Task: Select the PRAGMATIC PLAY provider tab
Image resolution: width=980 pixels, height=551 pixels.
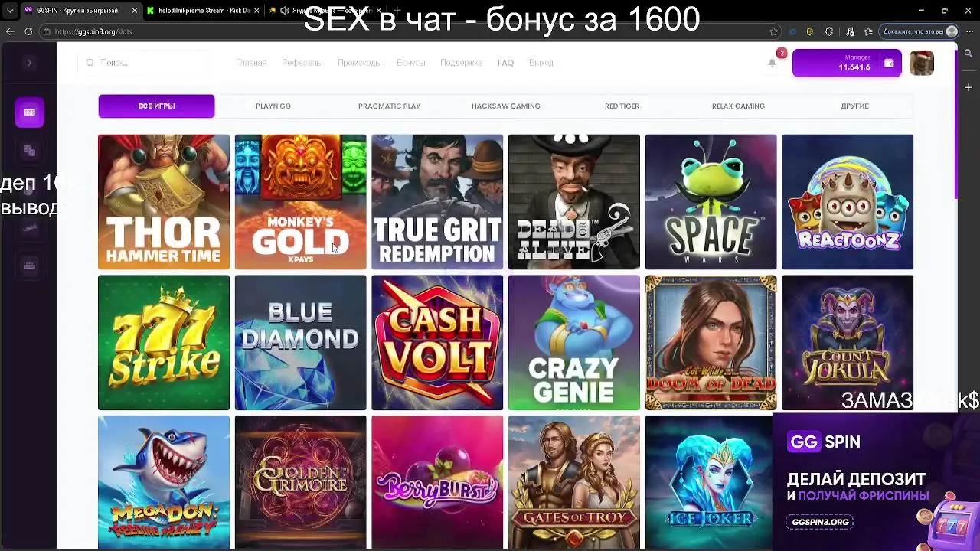Action: click(389, 106)
